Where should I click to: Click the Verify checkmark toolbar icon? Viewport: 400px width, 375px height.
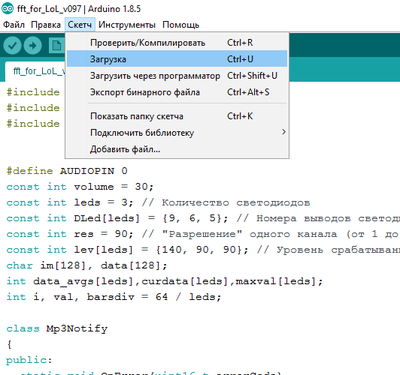13,45
